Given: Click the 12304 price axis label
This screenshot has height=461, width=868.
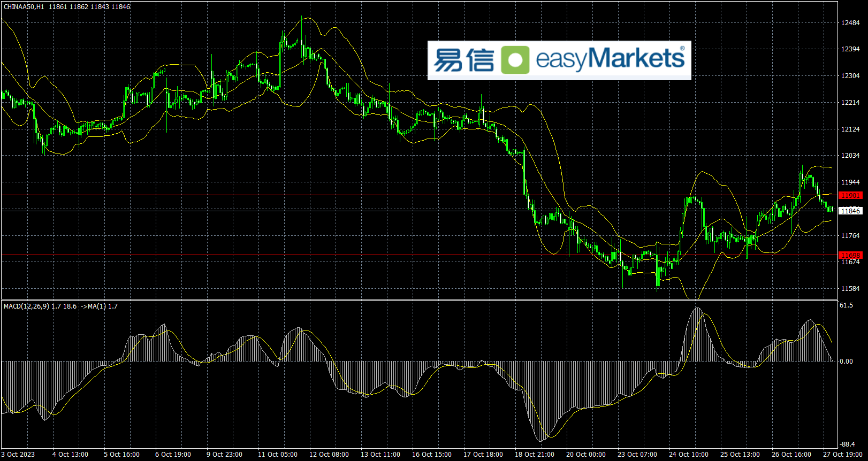Looking at the screenshot, I should [850, 76].
